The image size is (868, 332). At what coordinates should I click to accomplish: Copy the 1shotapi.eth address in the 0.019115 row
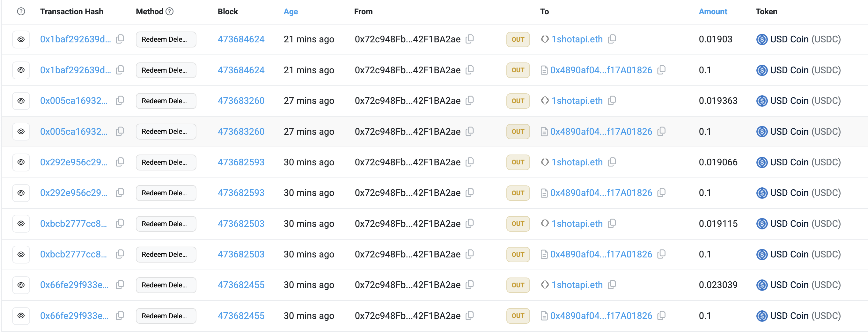tap(612, 223)
